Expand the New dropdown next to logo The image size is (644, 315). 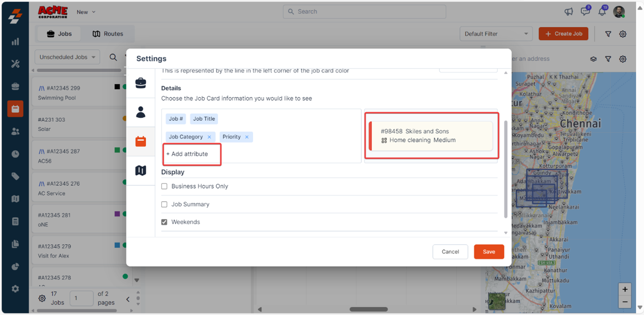[86, 12]
